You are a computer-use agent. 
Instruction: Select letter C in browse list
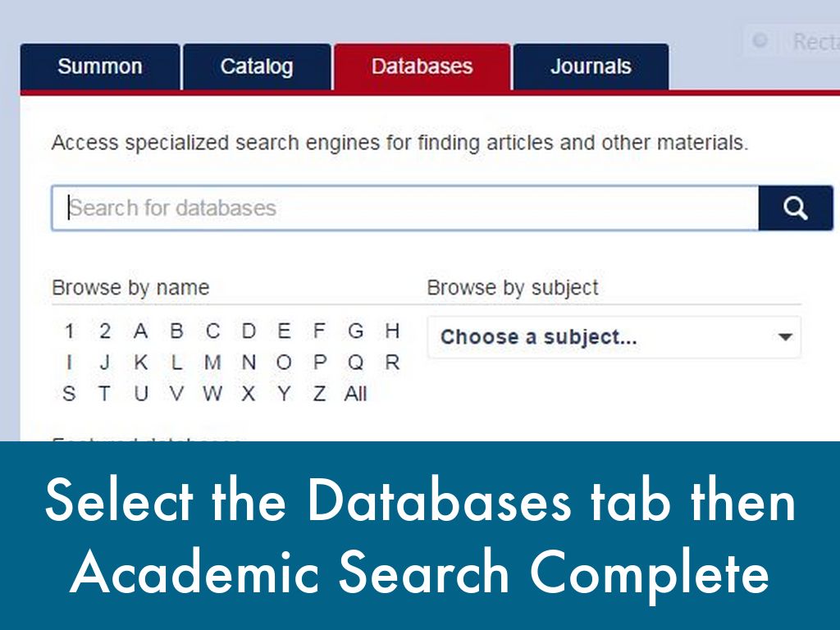click(x=212, y=331)
